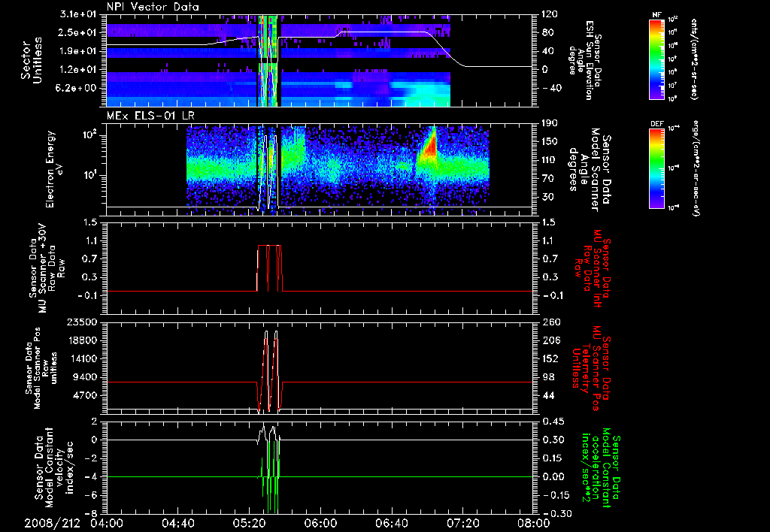Click the "18800" scanner position tick label

coord(83,340)
